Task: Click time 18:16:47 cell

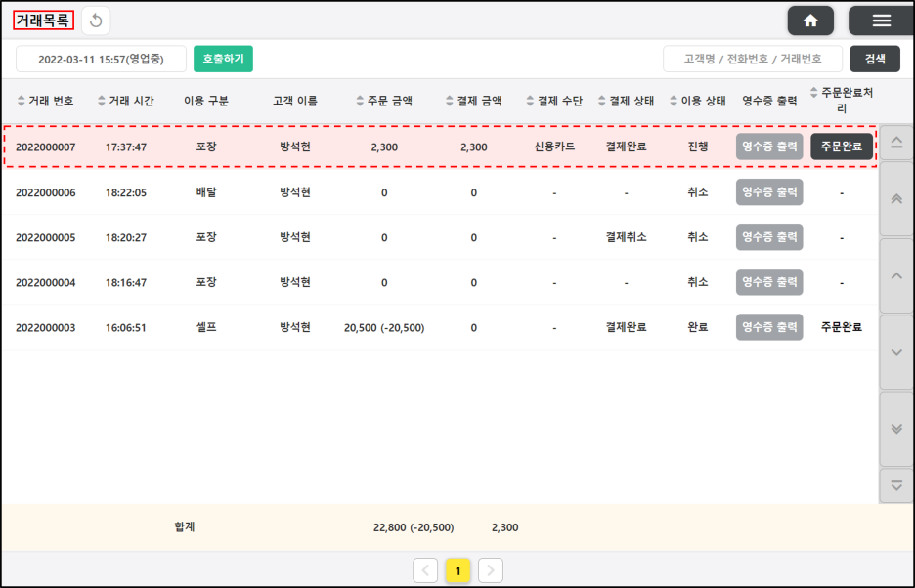Action: 126,282
